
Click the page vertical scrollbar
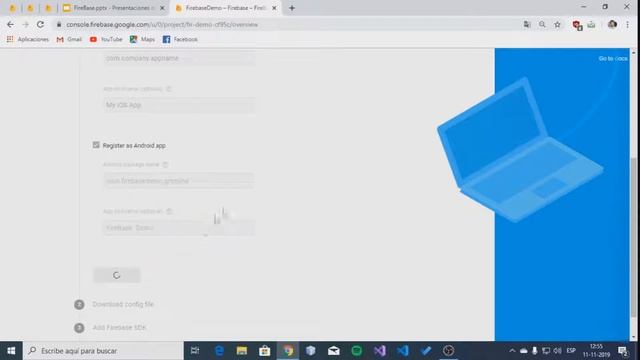(633, 237)
